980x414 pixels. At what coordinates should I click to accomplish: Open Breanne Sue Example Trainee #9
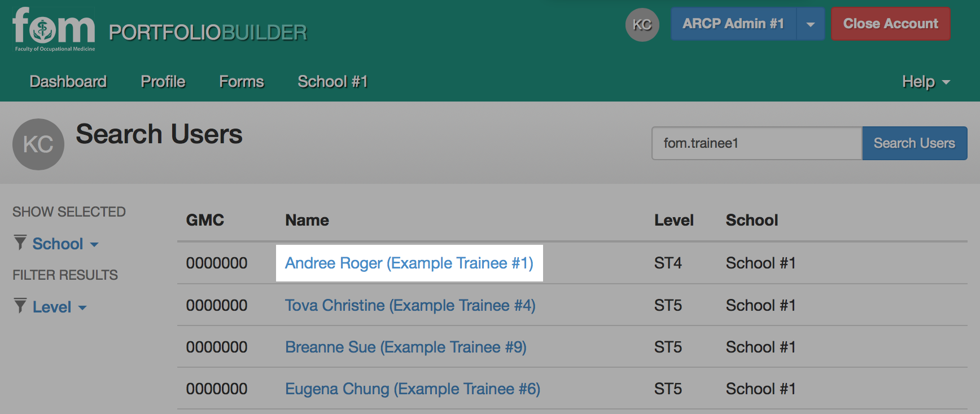[x=406, y=347]
